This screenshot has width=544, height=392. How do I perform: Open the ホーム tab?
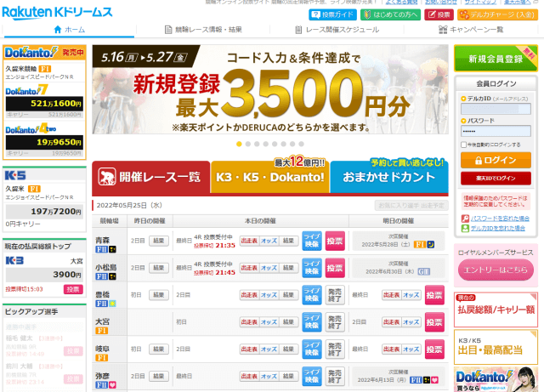(70, 30)
